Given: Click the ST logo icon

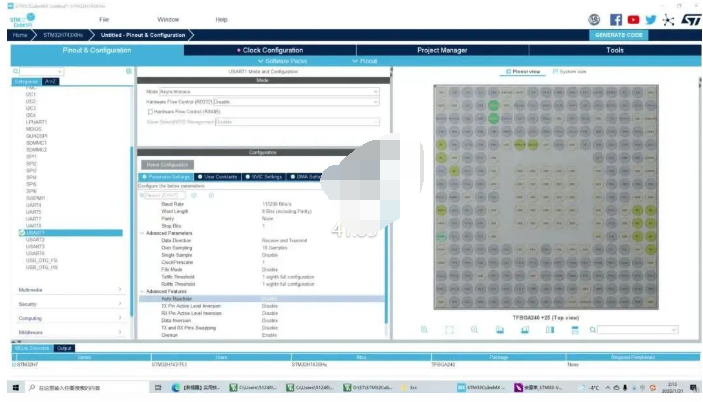Looking at the screenshot, I should pos(690,20).
